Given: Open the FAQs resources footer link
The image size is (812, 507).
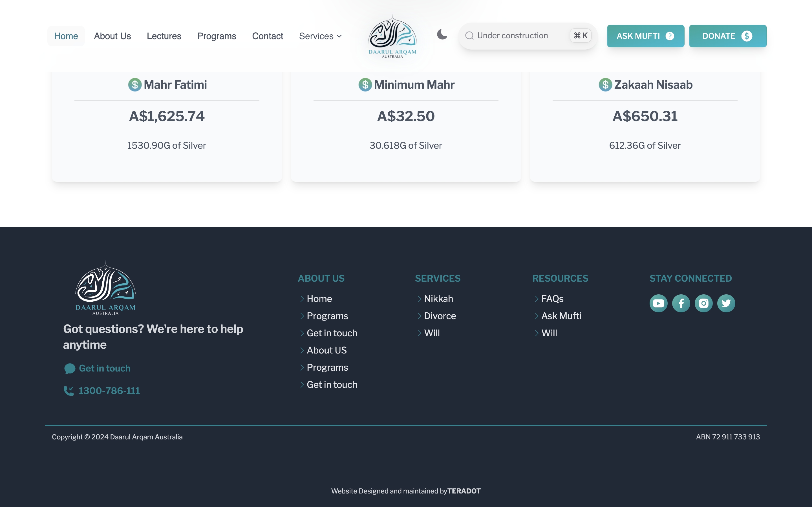Looking at the screenshot, I should click(552, 299).
